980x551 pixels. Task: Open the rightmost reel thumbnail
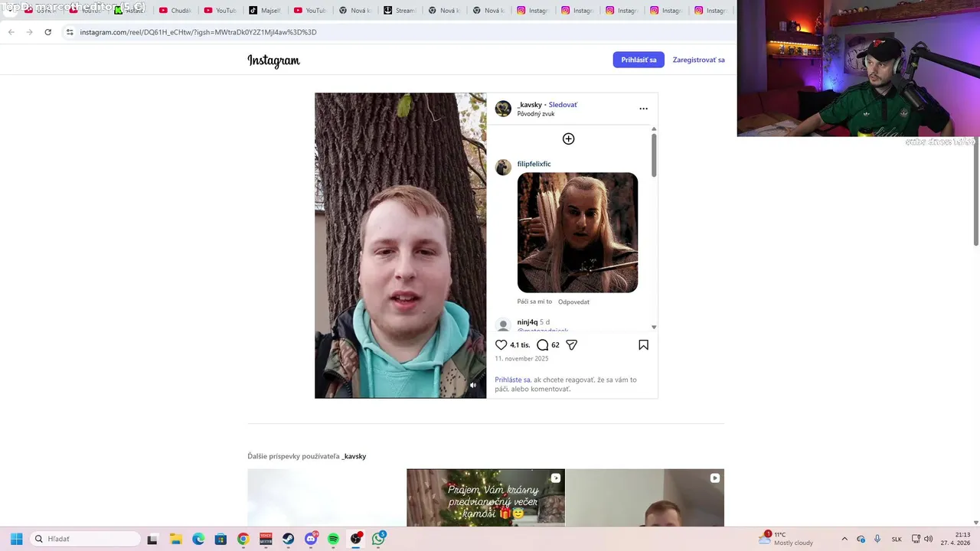tap(645, 497)
